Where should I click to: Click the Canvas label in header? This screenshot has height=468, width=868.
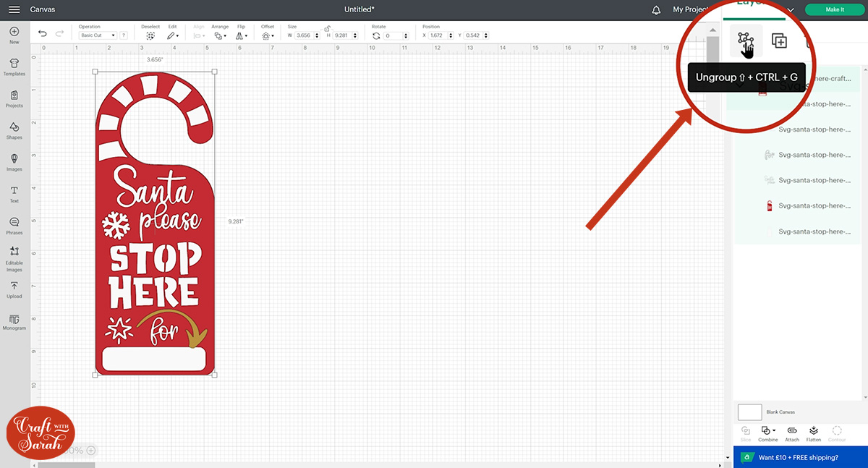(x=42, y=9)
